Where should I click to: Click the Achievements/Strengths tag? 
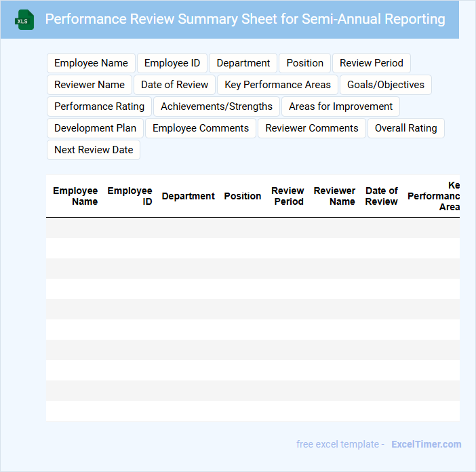pyautogui.click(x=216, y=106)
